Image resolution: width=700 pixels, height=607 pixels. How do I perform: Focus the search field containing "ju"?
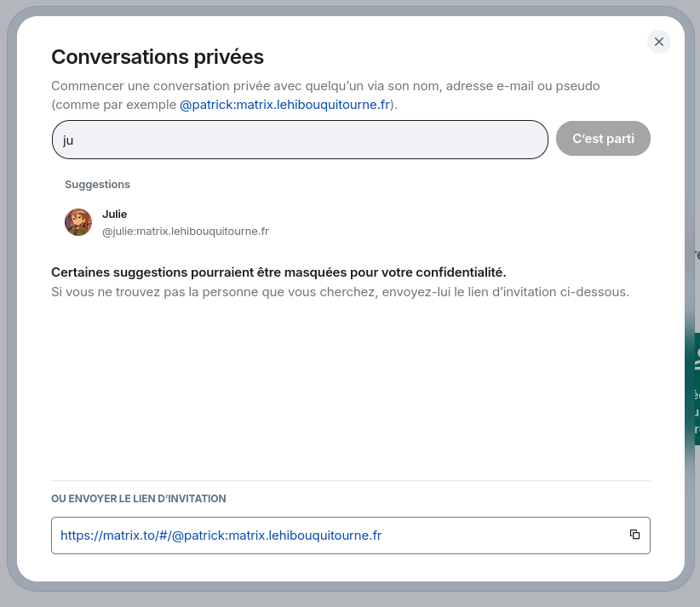point(300,140)
